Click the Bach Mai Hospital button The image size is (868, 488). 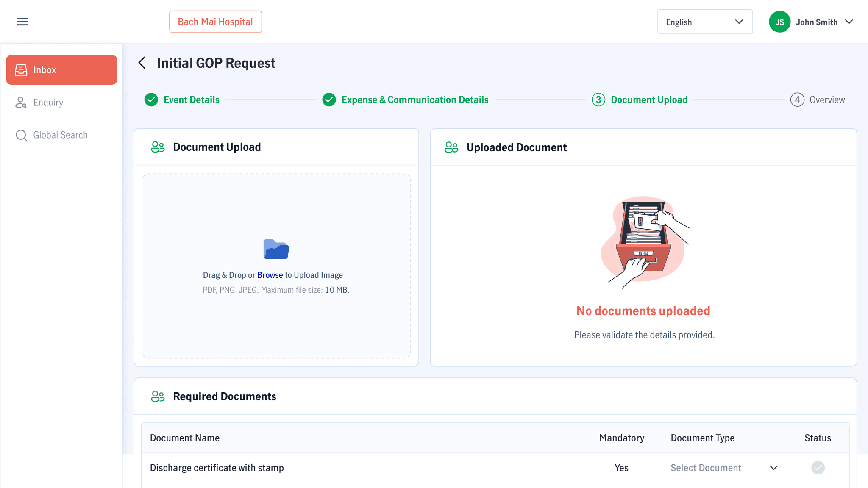215,22
